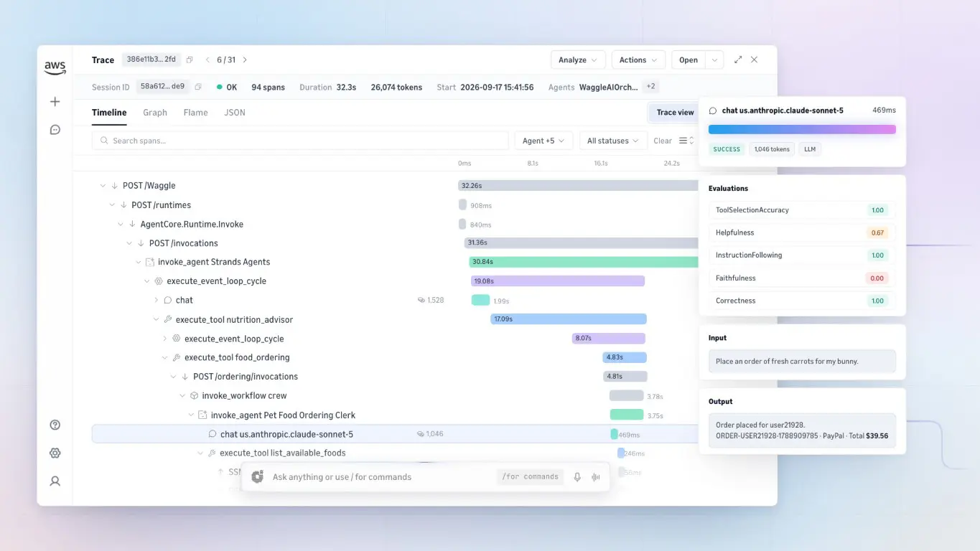Open the chat bubble icon in sidebar
Screen dimensions: 980x551
pyautogui.click(x=55, y=130)
